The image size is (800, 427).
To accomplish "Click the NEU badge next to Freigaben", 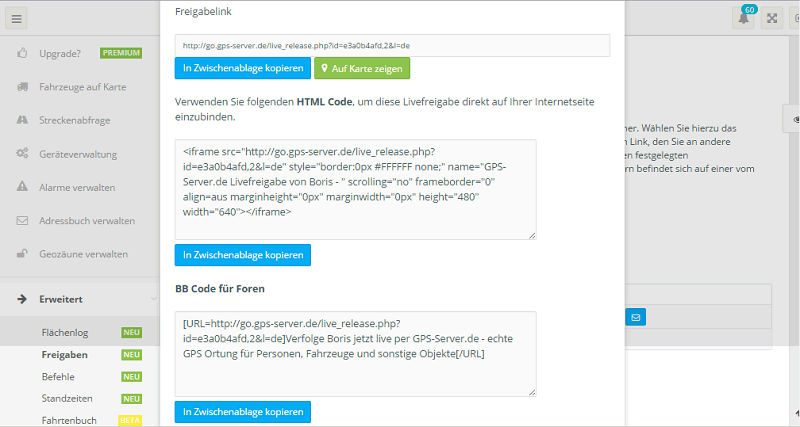I will coord(132,355).
